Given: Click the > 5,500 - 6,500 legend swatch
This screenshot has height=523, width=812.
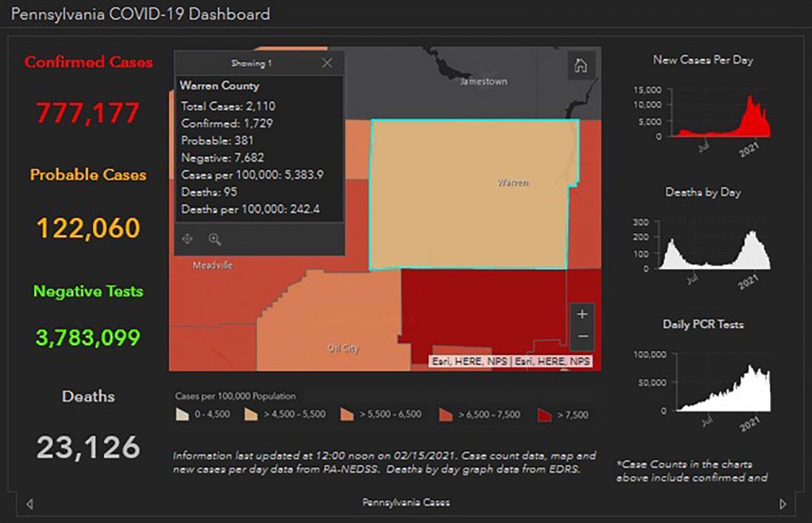Looking at the screenshot, I should pos(348,414).
